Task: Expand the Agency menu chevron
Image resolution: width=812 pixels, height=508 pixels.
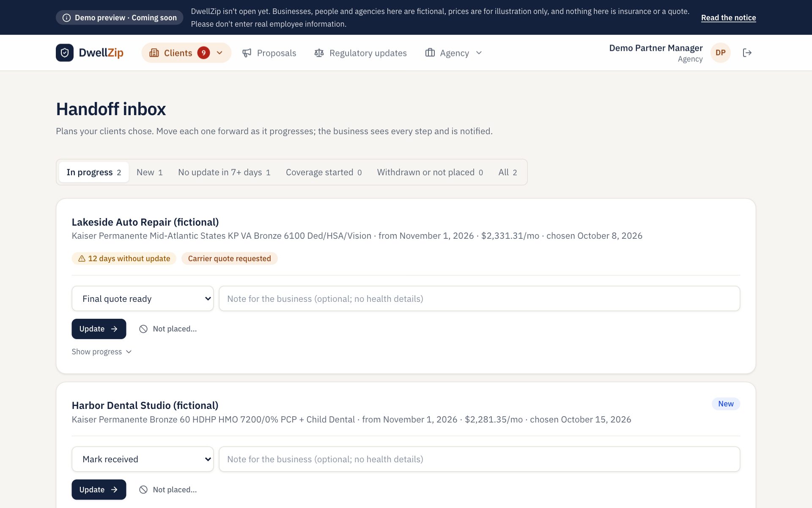Action: (x=479, y=53)
